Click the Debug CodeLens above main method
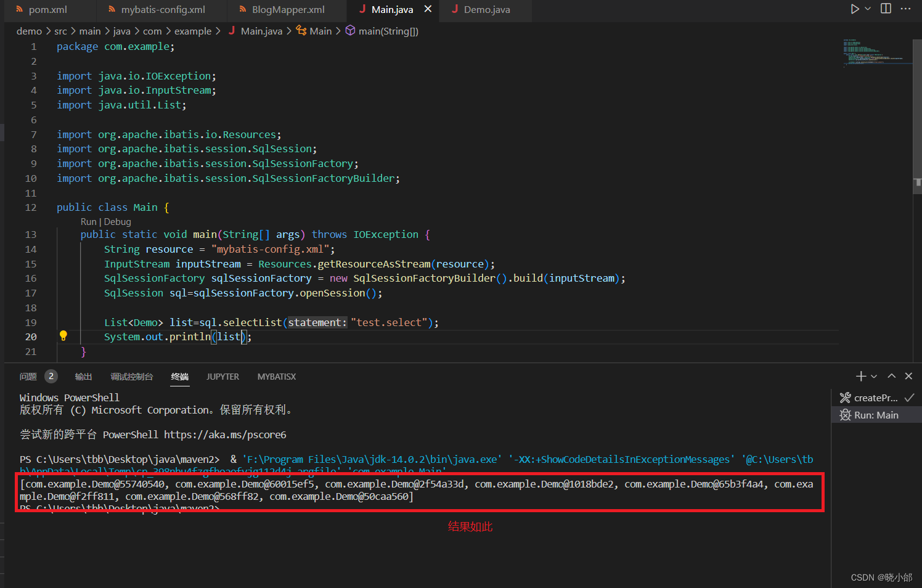 (117, 221)
